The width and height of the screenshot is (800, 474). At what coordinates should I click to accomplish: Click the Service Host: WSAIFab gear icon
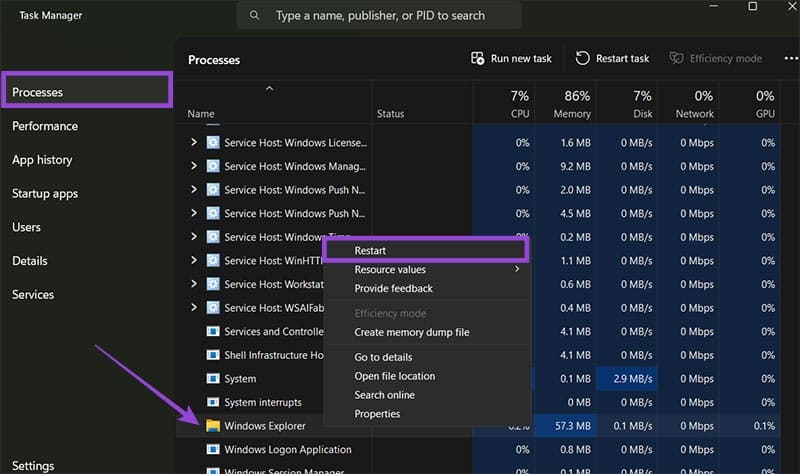213,307
